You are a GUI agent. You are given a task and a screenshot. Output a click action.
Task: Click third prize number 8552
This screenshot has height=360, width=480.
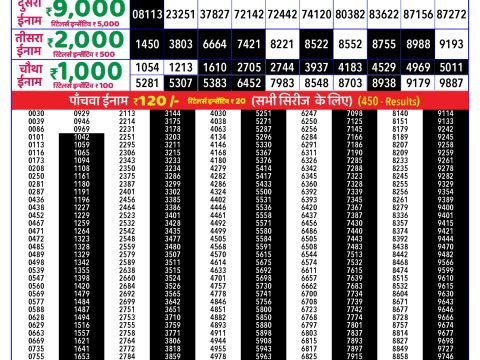pyautogui.click(x=350, y=44)
